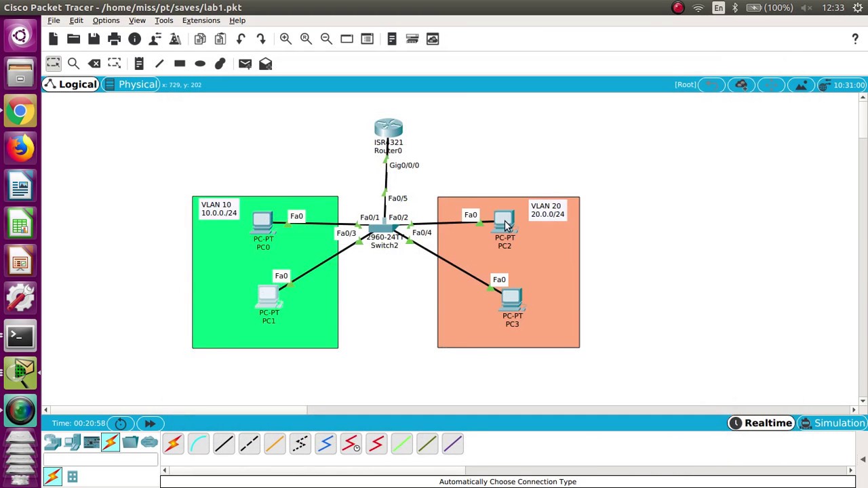Redo the last action
Image resolution: width=868 pixels, height=488 pixels.
(x=261, y=39)
